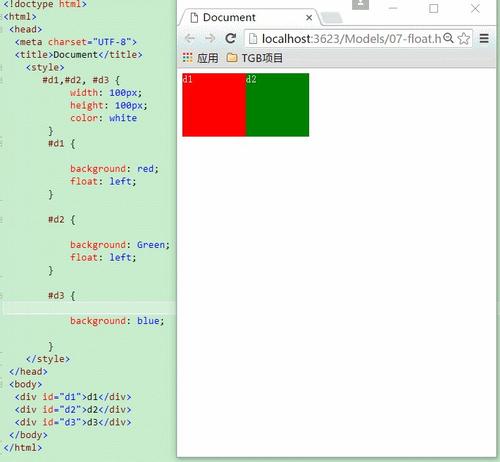Click the browser back arrow
This screenshot has height=462, width=500.
click(189, 38)
